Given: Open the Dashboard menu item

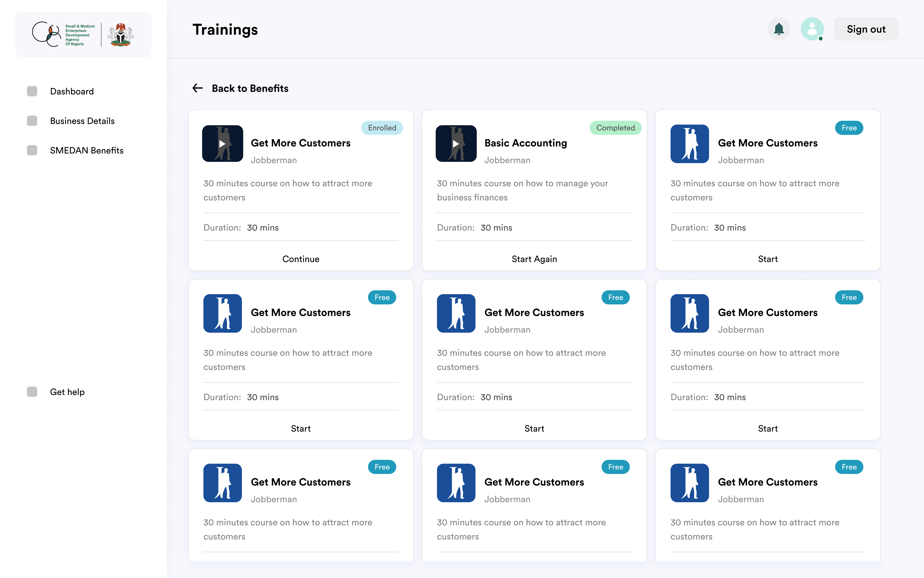Looking at the screenshot, I should click(72, 91).
